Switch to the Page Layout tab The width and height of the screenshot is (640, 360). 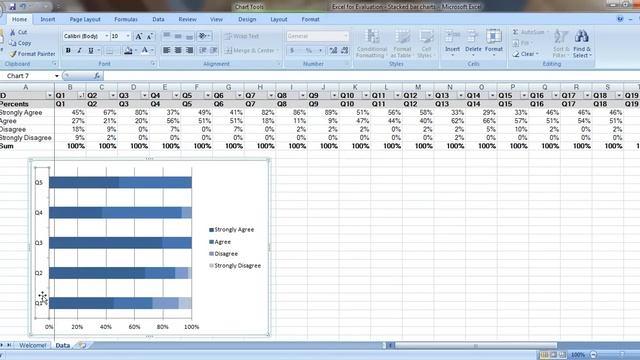pos(85,19)
